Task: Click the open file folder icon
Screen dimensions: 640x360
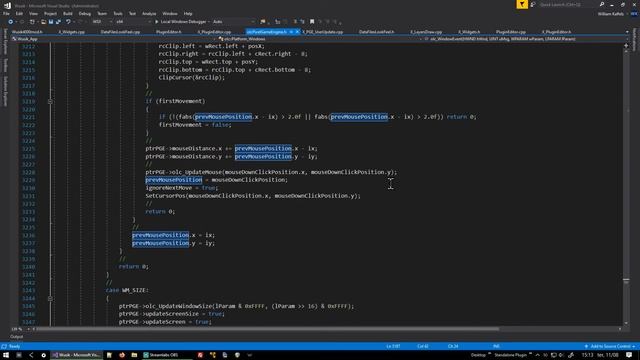Action: pos(43,22)
